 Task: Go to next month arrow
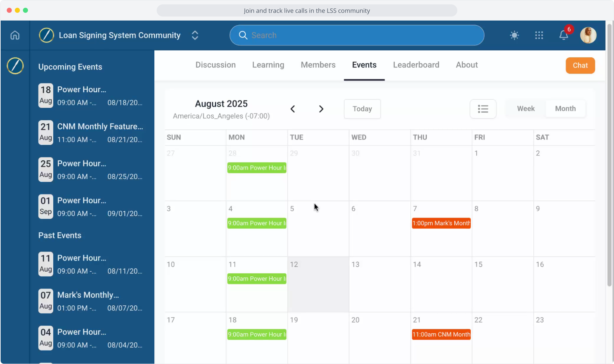click(x=321, y=109)
